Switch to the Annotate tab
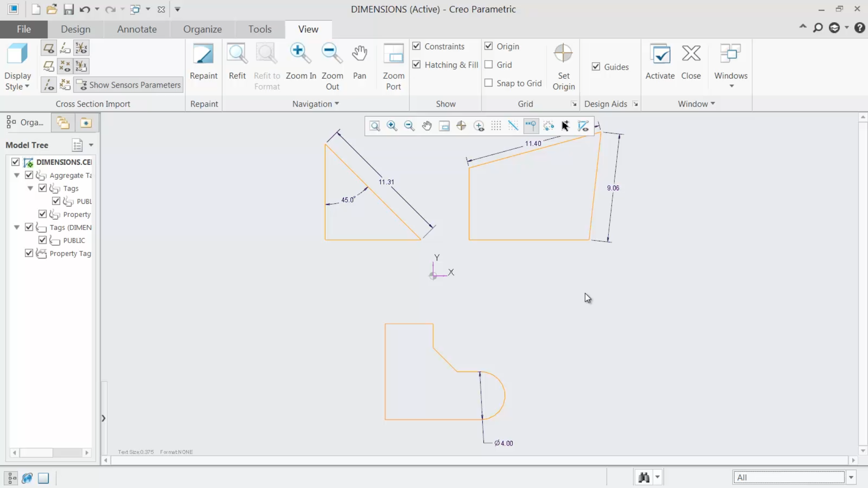Image resolution: width=868 pixels, height=488 pixels. [x=137, y=29]
